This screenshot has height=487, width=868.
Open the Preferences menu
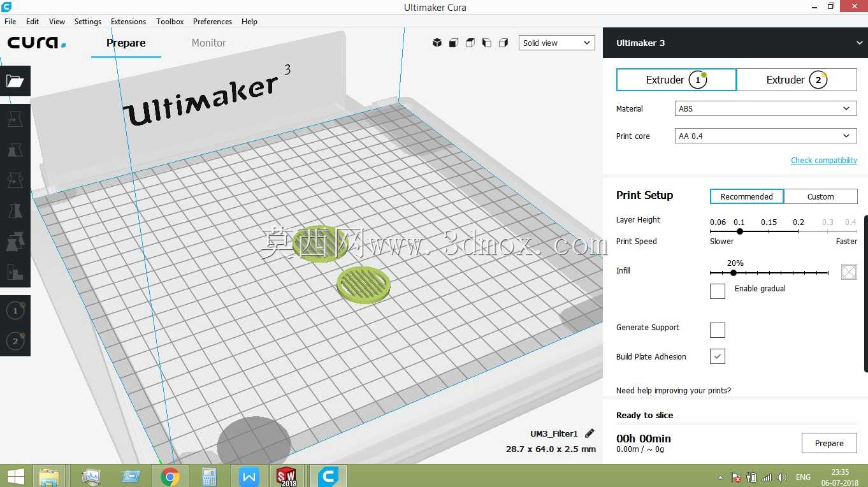[213, 21]
